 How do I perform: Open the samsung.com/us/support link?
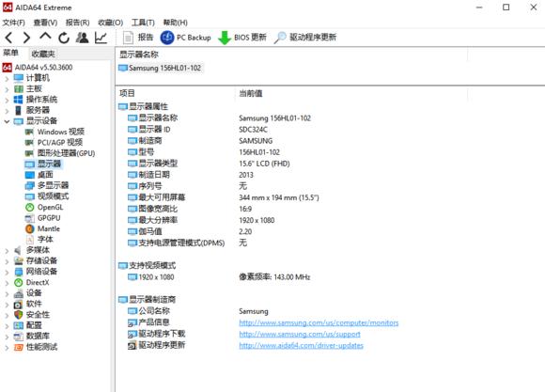coord(300,335)
